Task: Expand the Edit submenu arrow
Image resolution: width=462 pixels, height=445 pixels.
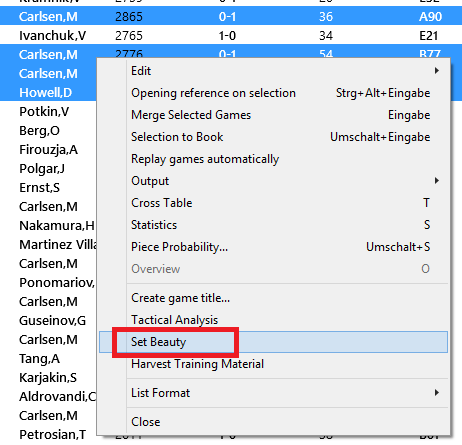Action: point(437,71)
